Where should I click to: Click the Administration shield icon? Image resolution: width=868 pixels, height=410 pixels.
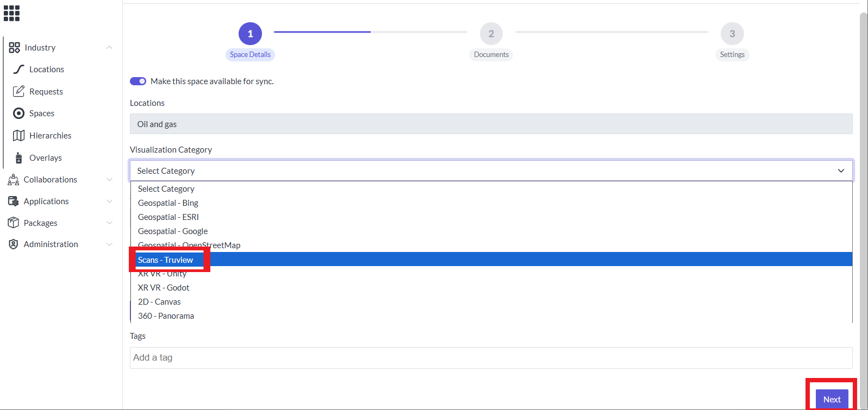[14, 244]
